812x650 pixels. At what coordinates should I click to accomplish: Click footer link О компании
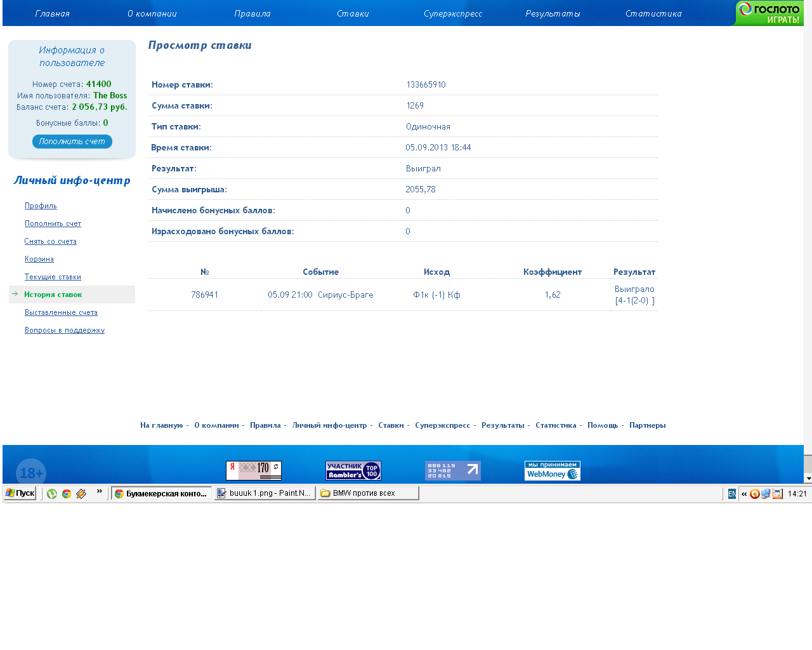216,425
